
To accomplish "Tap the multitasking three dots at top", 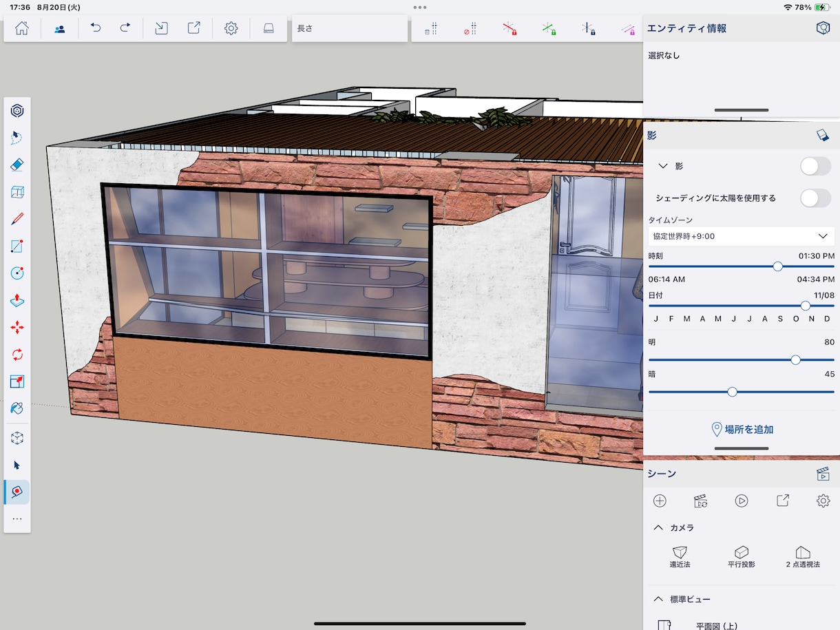I will point(420,7).
